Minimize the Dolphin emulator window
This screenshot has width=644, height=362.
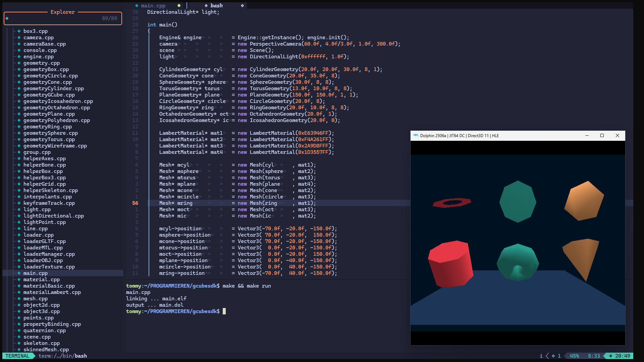(587, 136)
